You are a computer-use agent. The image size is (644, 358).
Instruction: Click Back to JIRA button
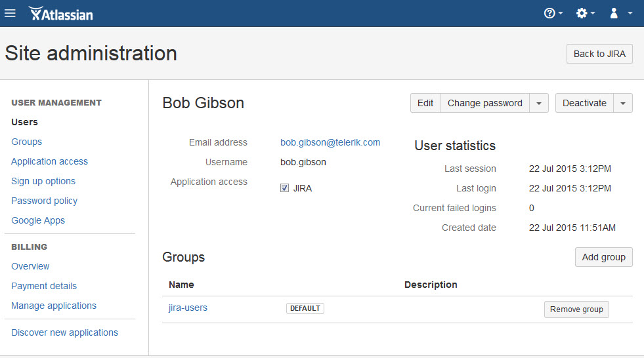tap(599, 54)
